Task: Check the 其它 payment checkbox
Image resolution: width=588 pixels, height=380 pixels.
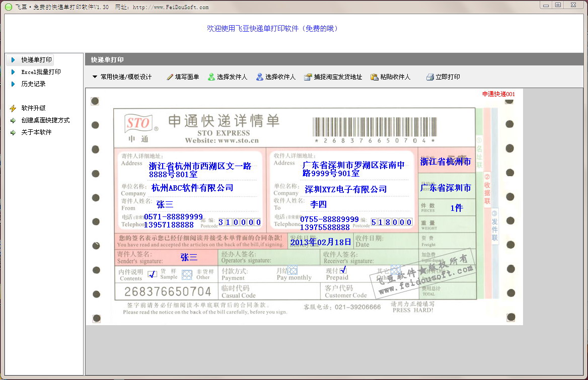Action: click(x=396, y=270)
